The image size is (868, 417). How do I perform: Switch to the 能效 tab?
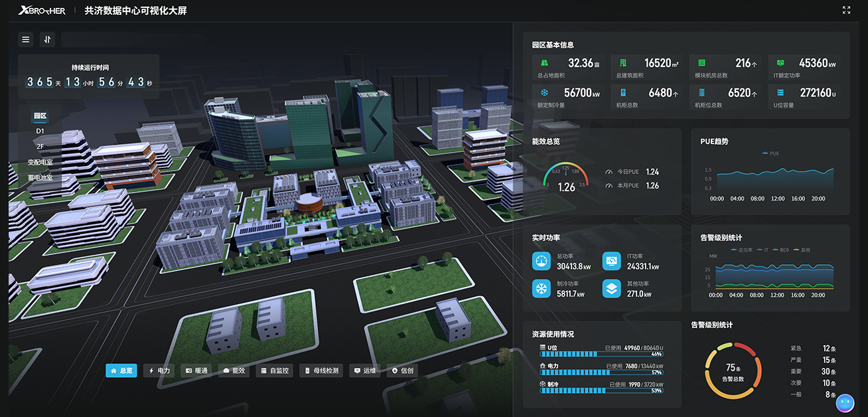(x=234, y=371)
